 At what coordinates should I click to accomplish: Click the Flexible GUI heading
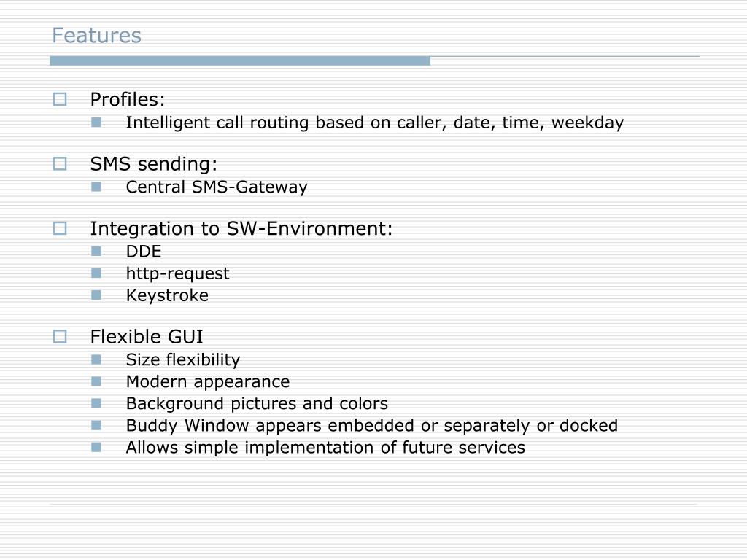click(147, 337)
